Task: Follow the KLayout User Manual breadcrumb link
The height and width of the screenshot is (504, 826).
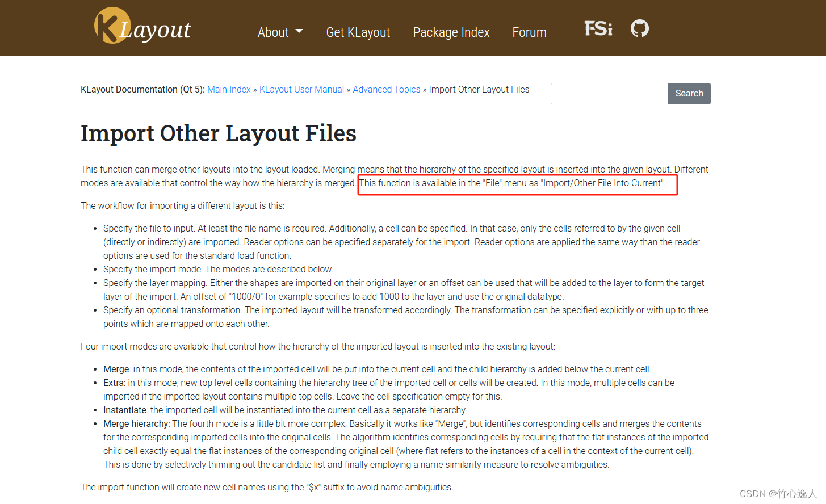Action: click(301, 89)
